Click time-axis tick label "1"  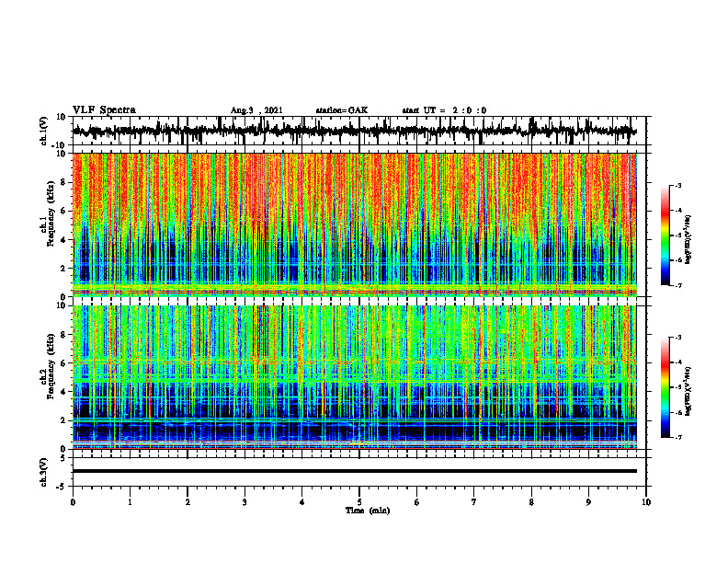click(x=130, y=502)
